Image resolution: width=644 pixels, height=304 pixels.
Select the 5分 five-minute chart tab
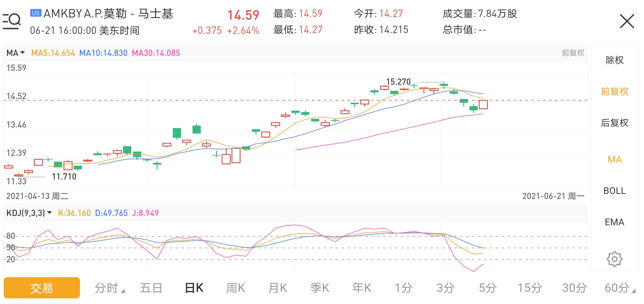pos(488,288)
